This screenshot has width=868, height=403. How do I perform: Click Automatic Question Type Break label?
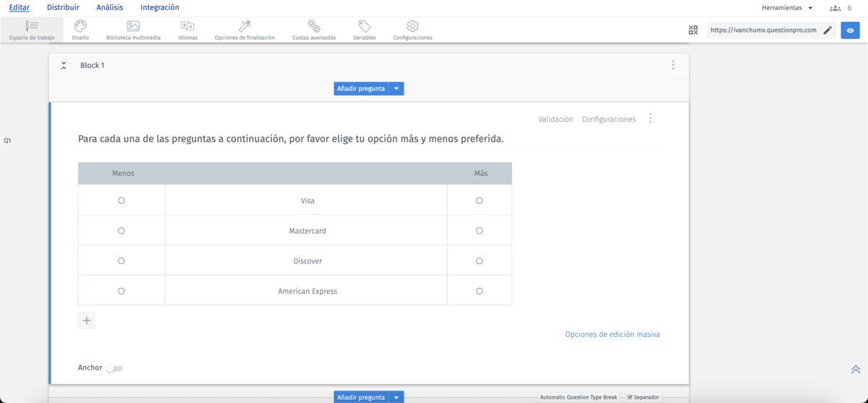pos(579,397)
